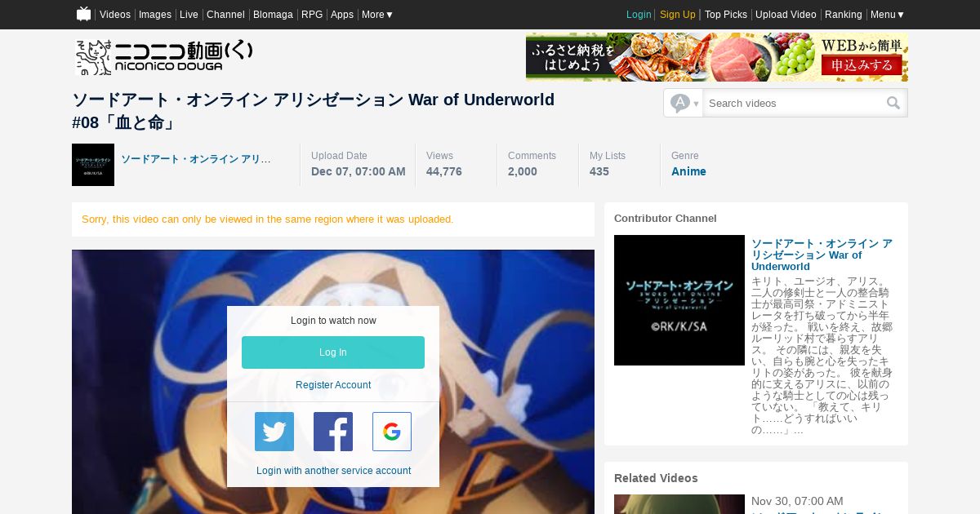Viewport: 980px width, 514px height.
Task: Open Contributor Channel title link
Action: coord(822,255)
